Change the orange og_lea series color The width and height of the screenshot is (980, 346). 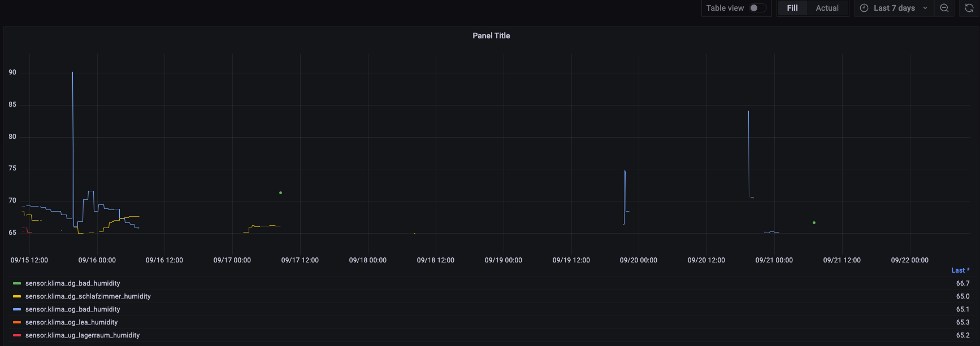(x=17, y=322)
